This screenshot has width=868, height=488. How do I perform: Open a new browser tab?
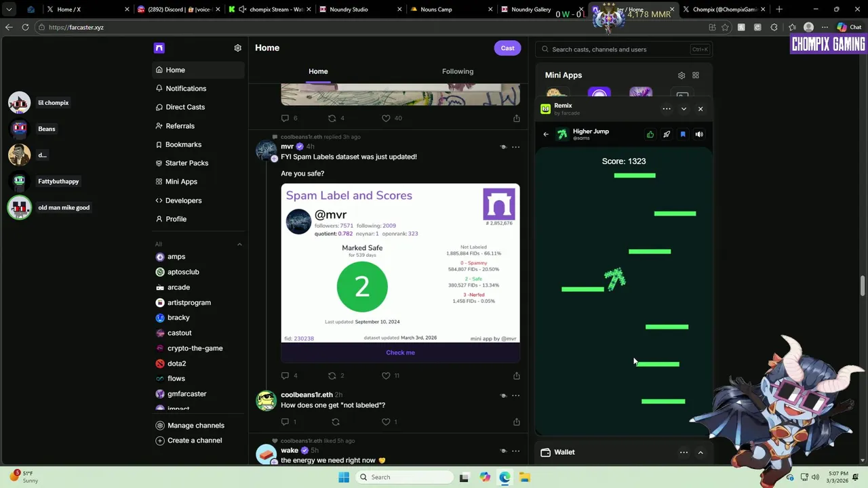(778, 9)
